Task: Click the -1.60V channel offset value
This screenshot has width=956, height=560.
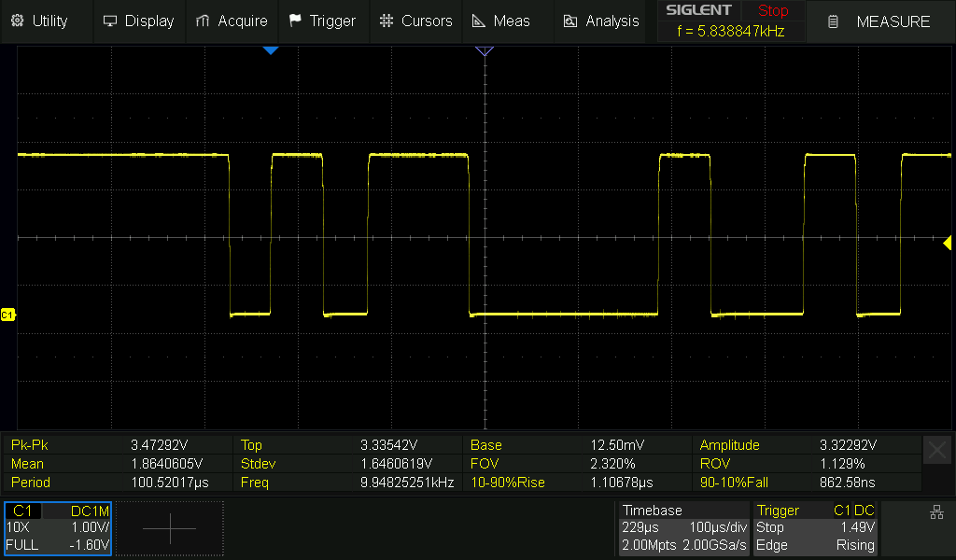Action: (x=89, y=545)
